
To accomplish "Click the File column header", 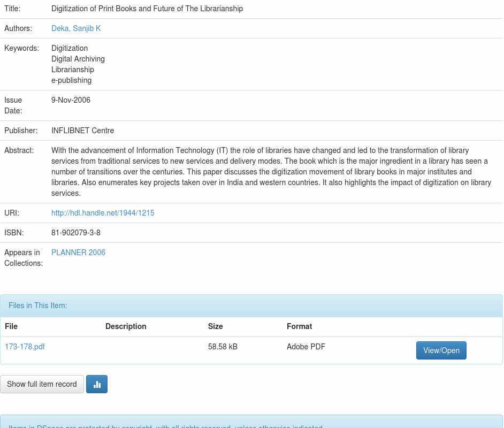I will (x=11, y=326).
